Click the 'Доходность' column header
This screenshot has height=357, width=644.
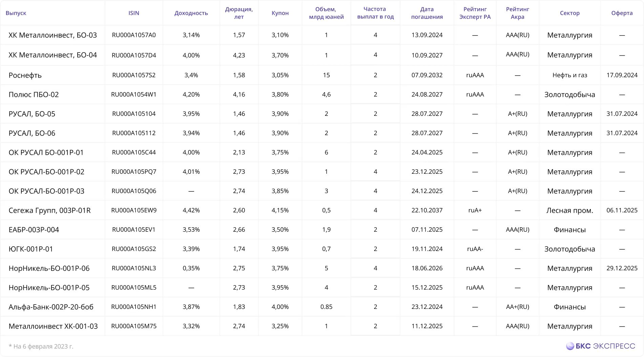(x=191, y=13)
